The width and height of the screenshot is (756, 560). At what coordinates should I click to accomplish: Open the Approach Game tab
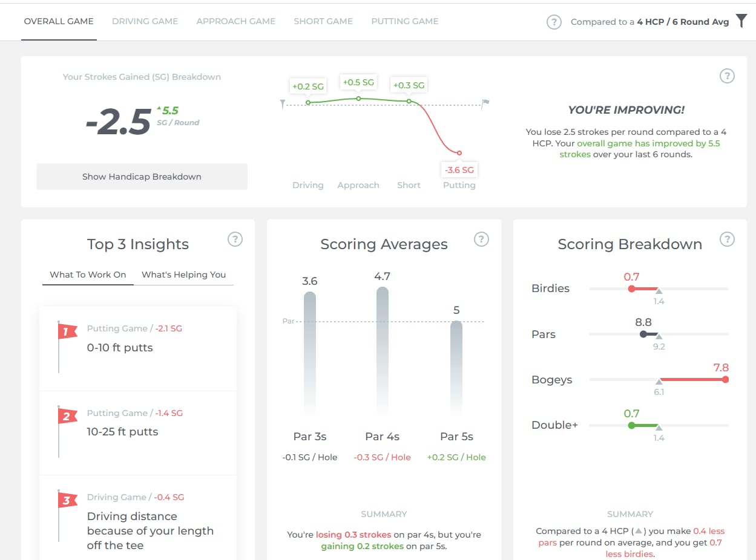click(x=236, y=21)
